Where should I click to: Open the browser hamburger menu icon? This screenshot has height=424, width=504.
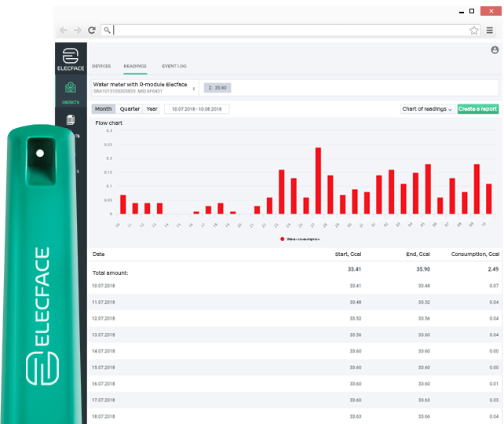point(490,30)
